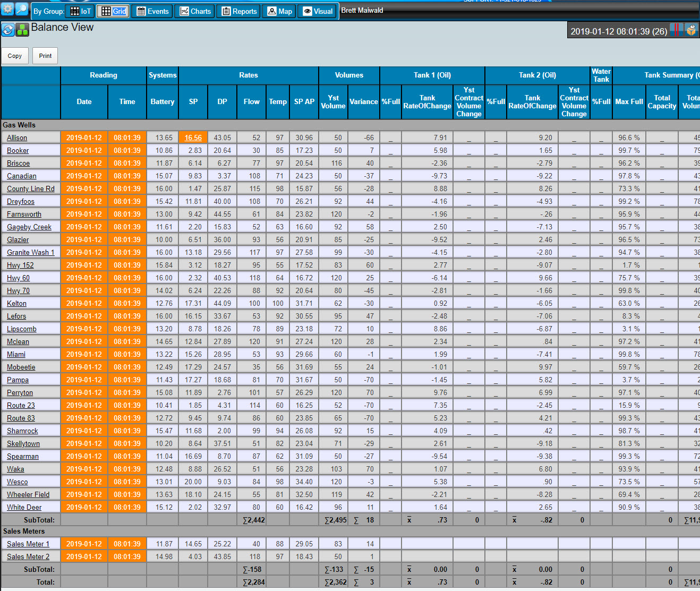Open the White Deer link
700x591 pixels.
pos(24,507)
